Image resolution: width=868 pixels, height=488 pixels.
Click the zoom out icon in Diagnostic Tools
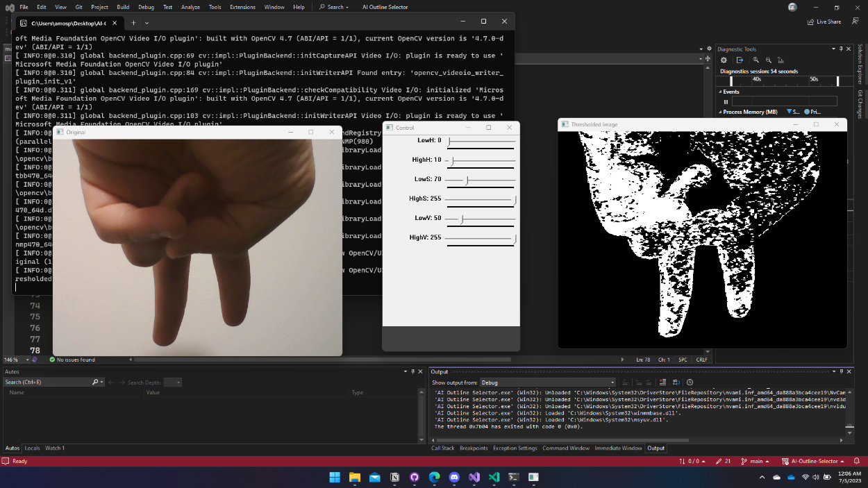768,60
